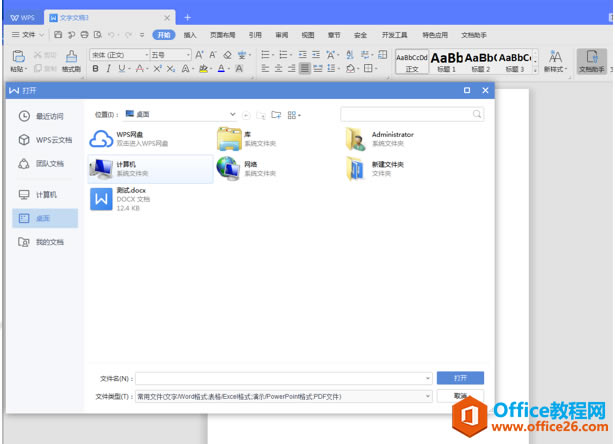The height and width of the screenshot is (444, 615).
Task: Select Team Documents in sidebar
Action: coord(45,164)
